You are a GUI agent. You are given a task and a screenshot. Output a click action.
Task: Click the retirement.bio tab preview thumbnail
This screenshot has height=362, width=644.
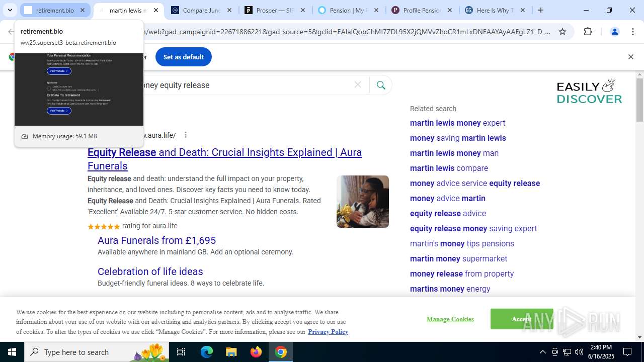79,89
